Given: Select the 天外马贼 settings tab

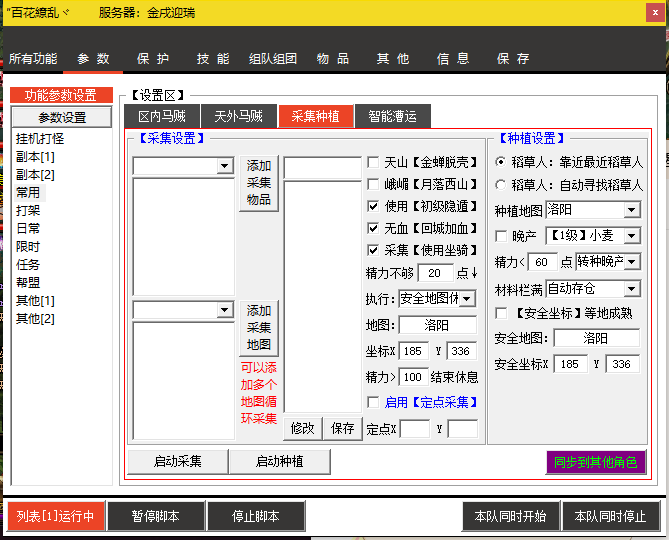Looking at the screenshot, I should tap(239, 116).
